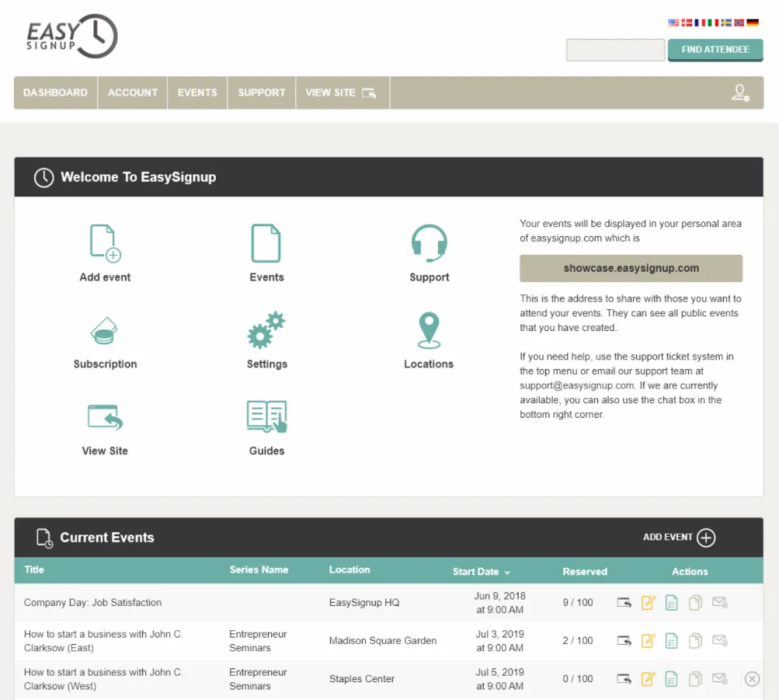Email attendees of Company Day event
Image resolution: width=779 pixels, height=700 pixels.
pyautogui.click(x=719, y=603)
